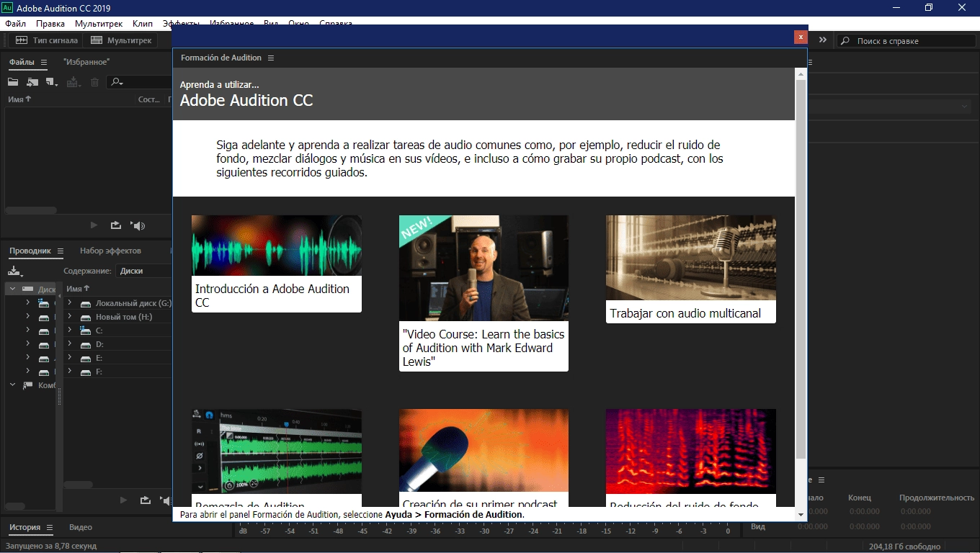
Task: Select the Файлы tab
Action: [x=22, y=63]
